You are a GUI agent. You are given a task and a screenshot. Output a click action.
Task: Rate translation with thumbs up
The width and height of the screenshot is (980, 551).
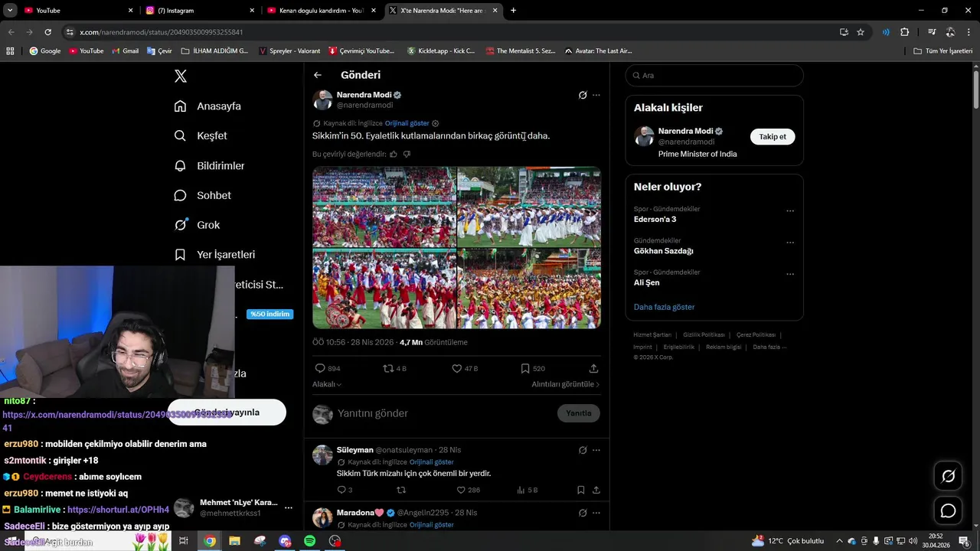[394, 154]
